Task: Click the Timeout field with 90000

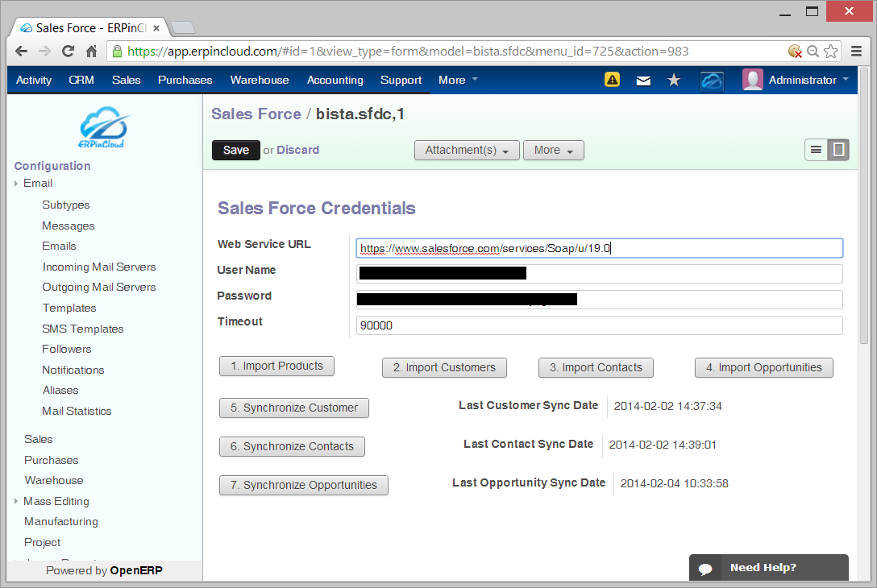Action: (599, 325)
